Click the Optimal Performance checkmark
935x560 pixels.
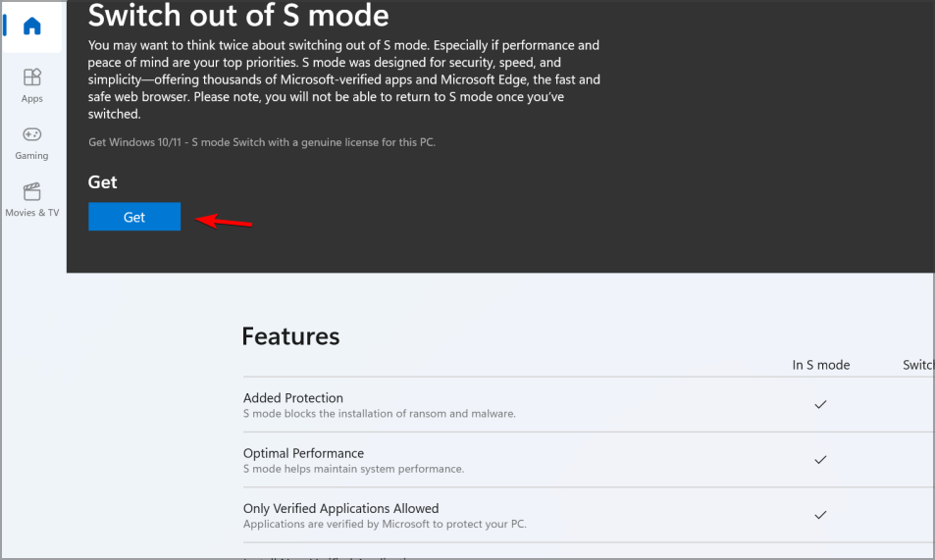[820, 459]
